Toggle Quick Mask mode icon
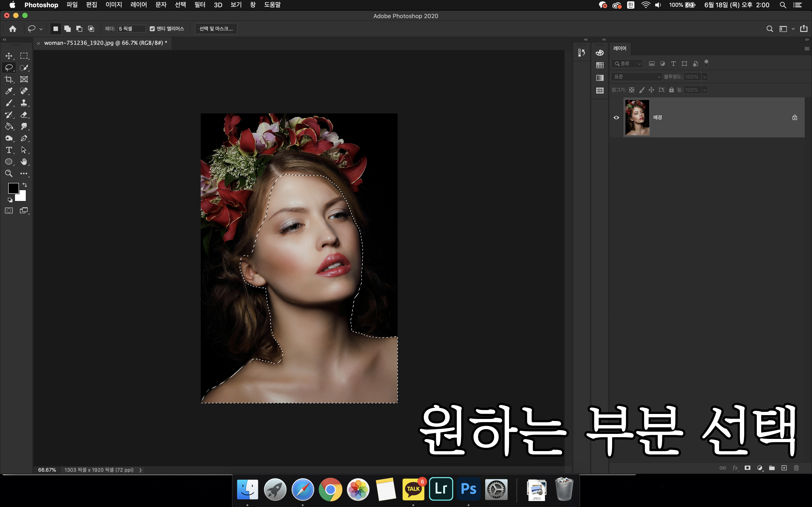This screenshot has height=507, width=812. [9, 210]
